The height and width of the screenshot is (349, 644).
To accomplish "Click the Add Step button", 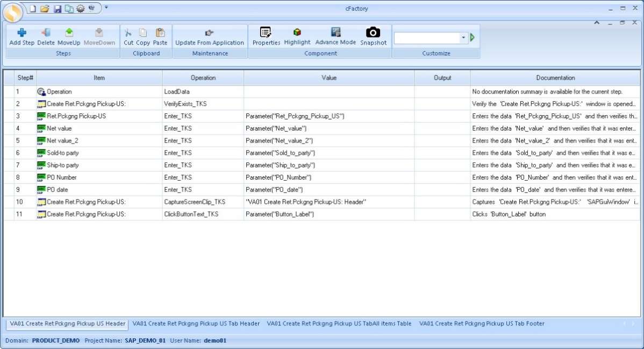I will 22,37.
